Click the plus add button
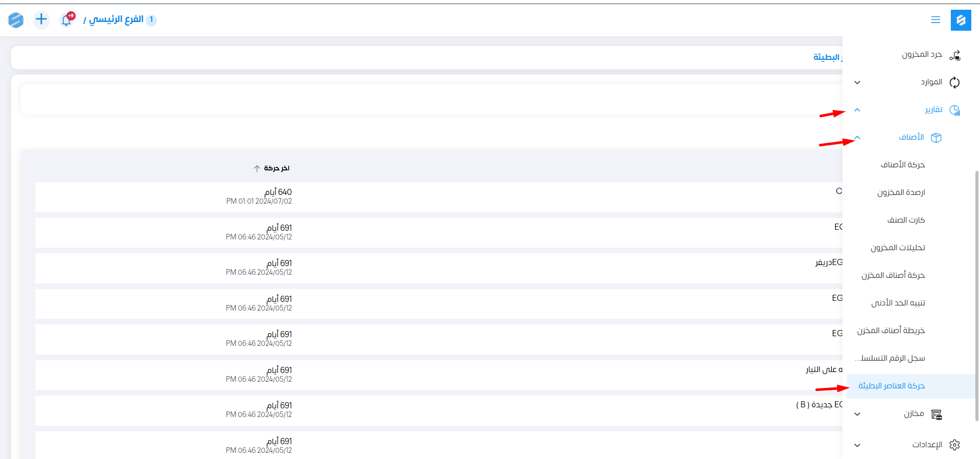The height and width of the screenshot is (459, 980). point(41,20)
